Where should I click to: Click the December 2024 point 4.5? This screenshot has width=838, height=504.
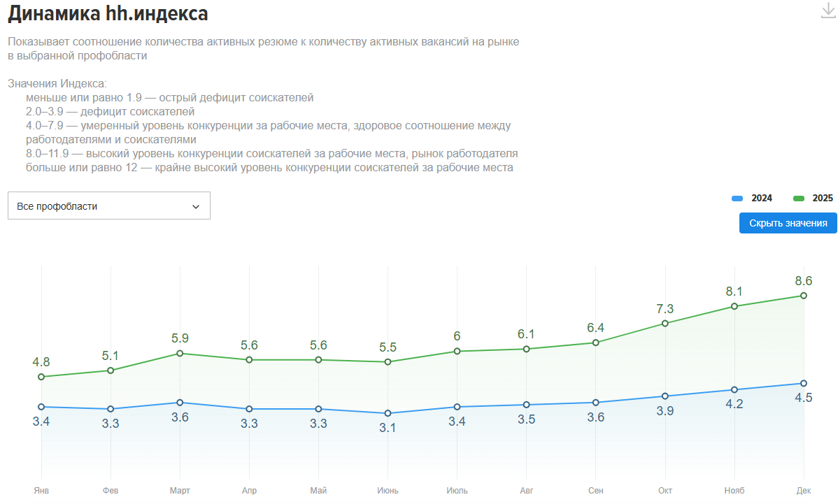coord(804,383)
